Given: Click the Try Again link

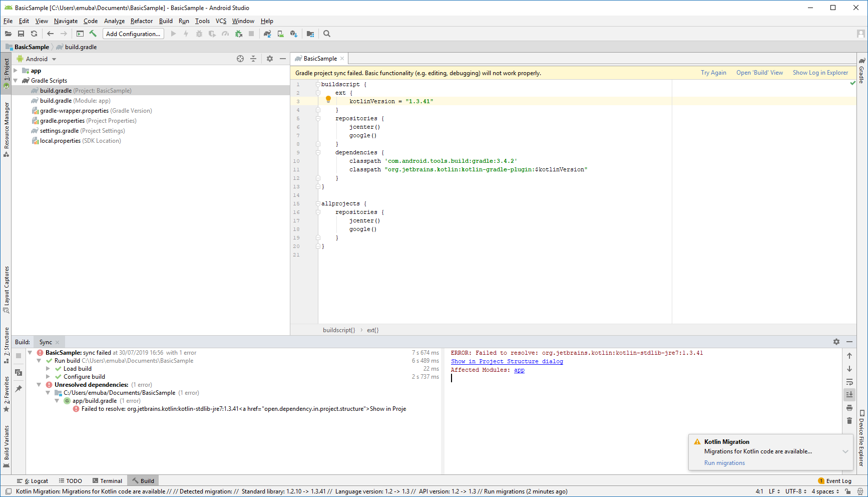Looking at the screenshot, I should click(713, 73).
